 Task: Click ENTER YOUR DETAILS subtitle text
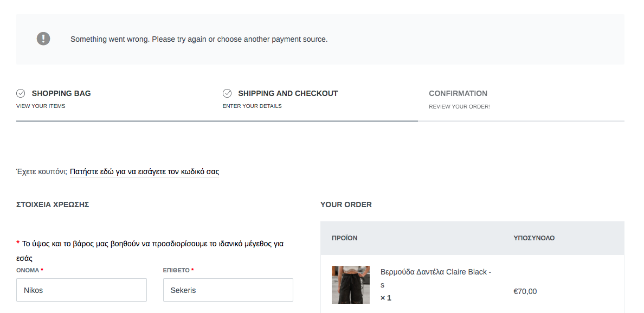[x=252, y=106]
